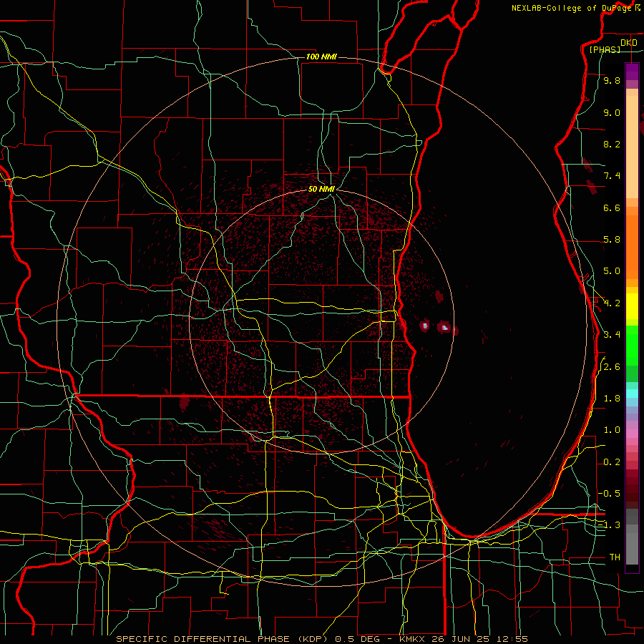The width and height of the screenshot is (644, 644).
Task: Click the 4.2 value on the scale
Action: coord(612,303)
